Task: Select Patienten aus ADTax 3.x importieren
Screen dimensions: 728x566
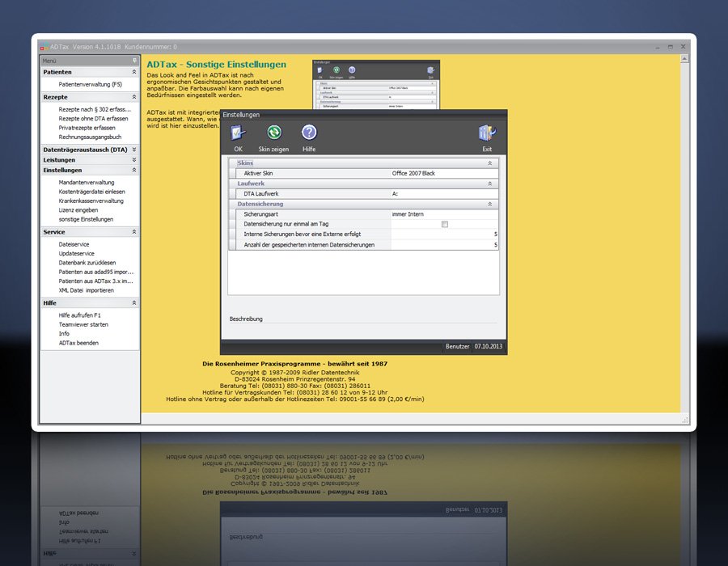Action: coord(95,281)
